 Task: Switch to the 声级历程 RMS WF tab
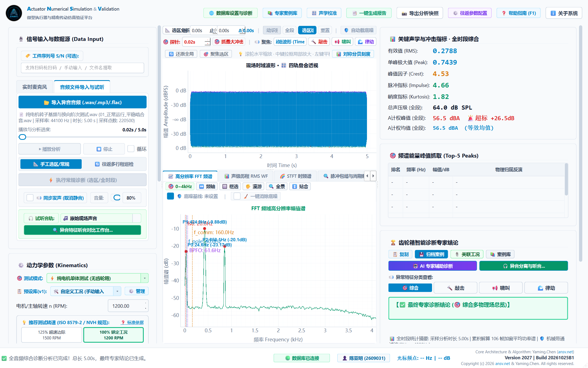[x=246, y=176]
